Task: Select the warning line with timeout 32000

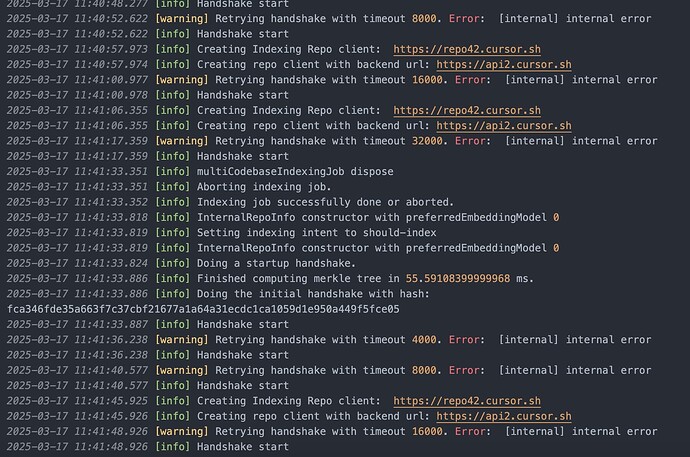Action: 332,141
